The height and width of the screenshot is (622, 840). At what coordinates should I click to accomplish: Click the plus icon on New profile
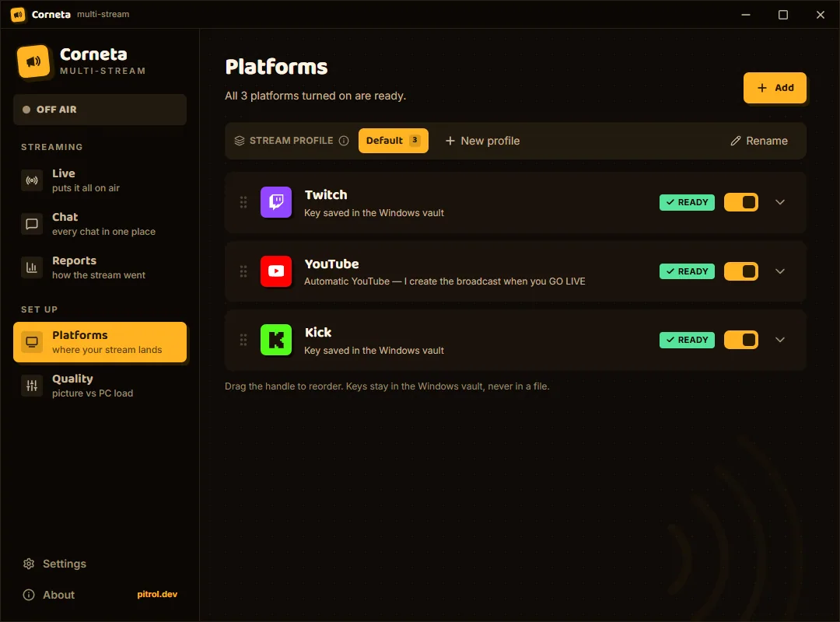pyautogui.click(x=450, y=141)
